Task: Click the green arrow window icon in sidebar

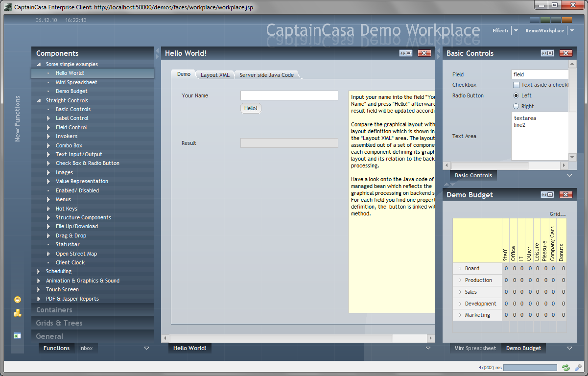Action: (18, 336)
